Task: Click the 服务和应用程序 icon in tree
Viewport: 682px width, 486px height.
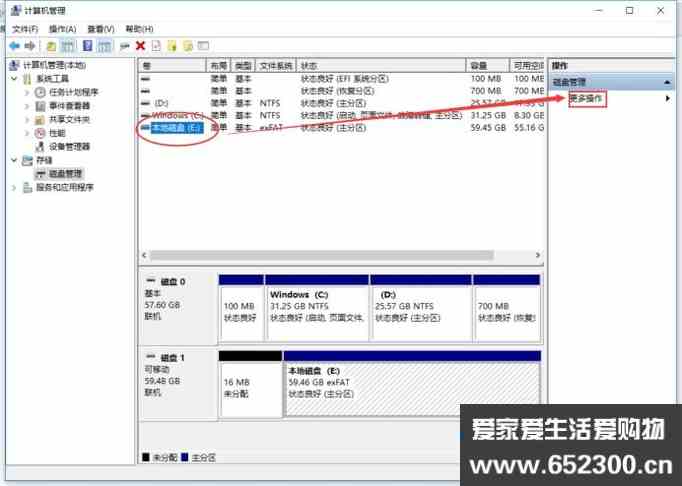Action: (27, 188)
